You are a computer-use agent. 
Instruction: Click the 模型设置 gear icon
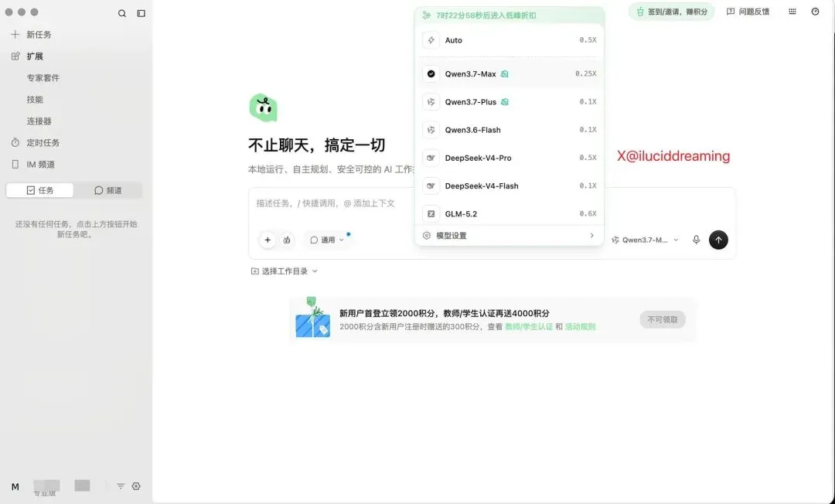coord(427,236)
